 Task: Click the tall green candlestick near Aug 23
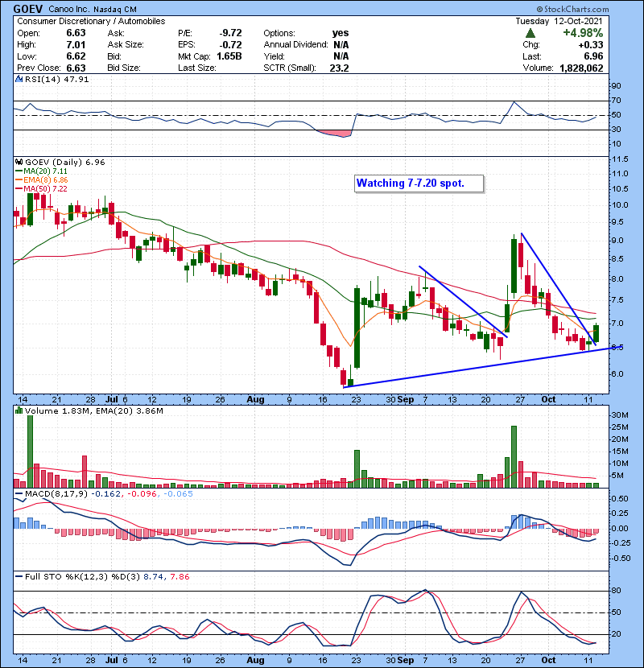point(357,328)
